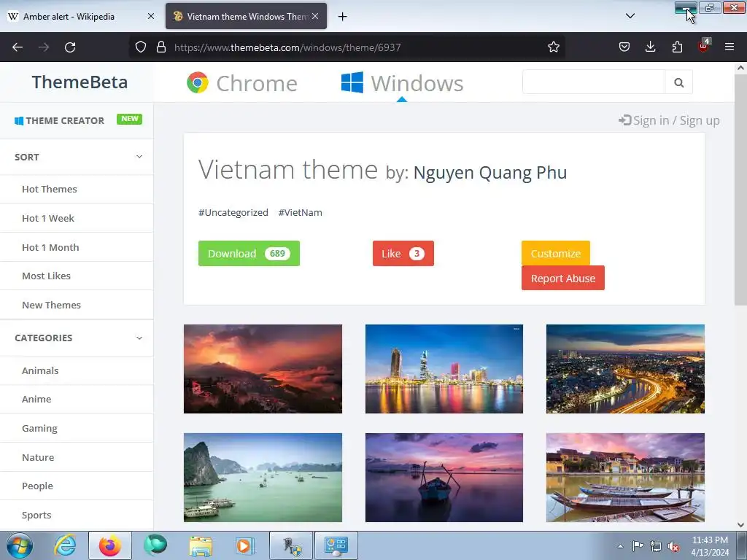
Task: Browse the Animals category
Action: (x=41, y=370)
